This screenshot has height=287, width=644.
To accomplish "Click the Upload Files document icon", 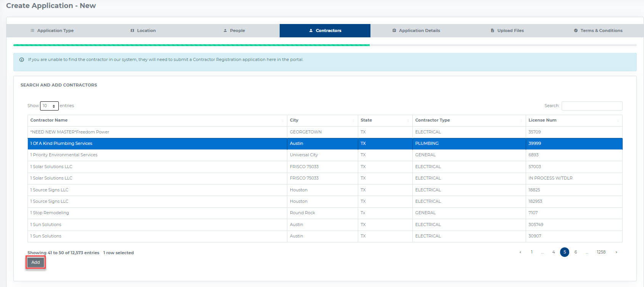I will tap(493, 30).
